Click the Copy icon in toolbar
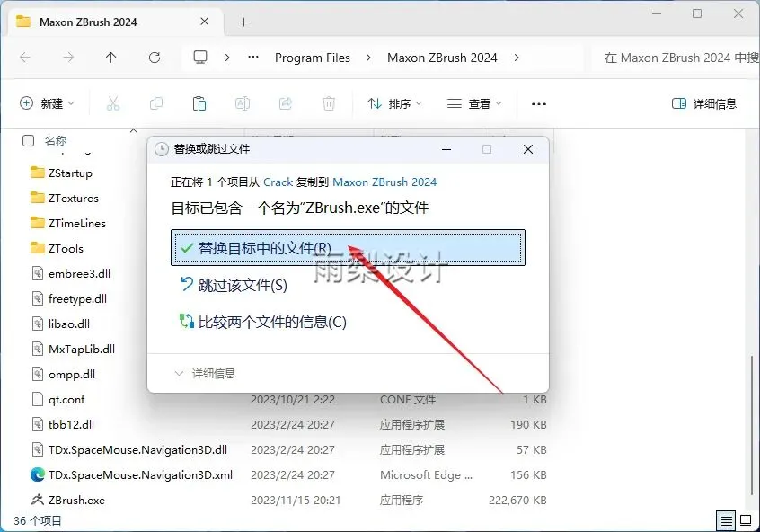 [x=156, y=103]
